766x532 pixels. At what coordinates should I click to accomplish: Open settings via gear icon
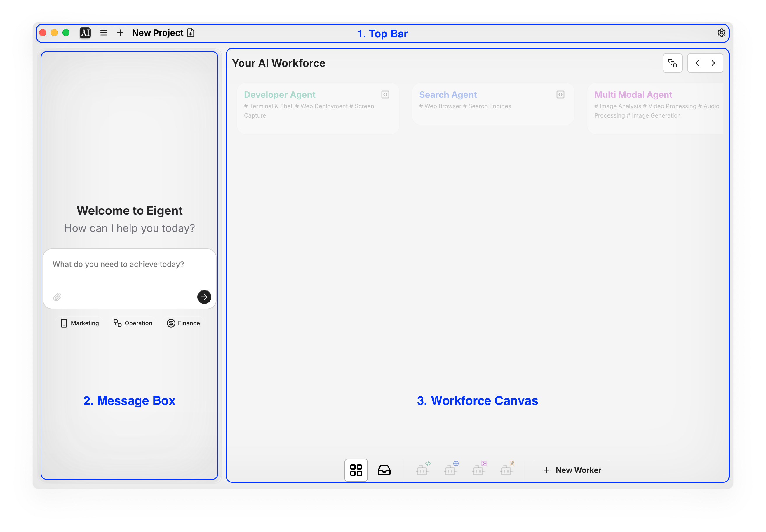[721, 33]
